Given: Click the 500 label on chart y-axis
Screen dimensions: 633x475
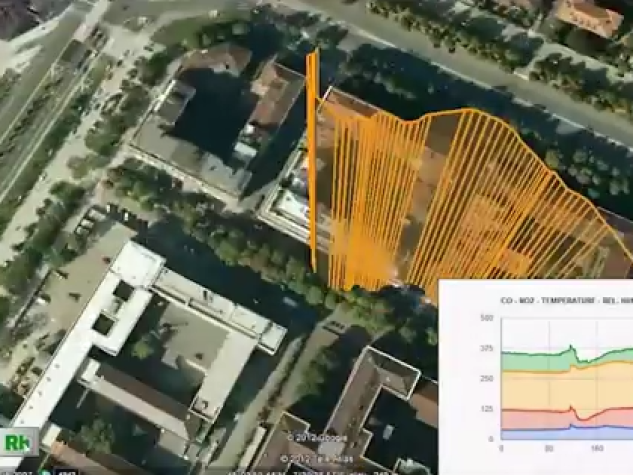Looking at the screenshot, I should click(486, 318).
